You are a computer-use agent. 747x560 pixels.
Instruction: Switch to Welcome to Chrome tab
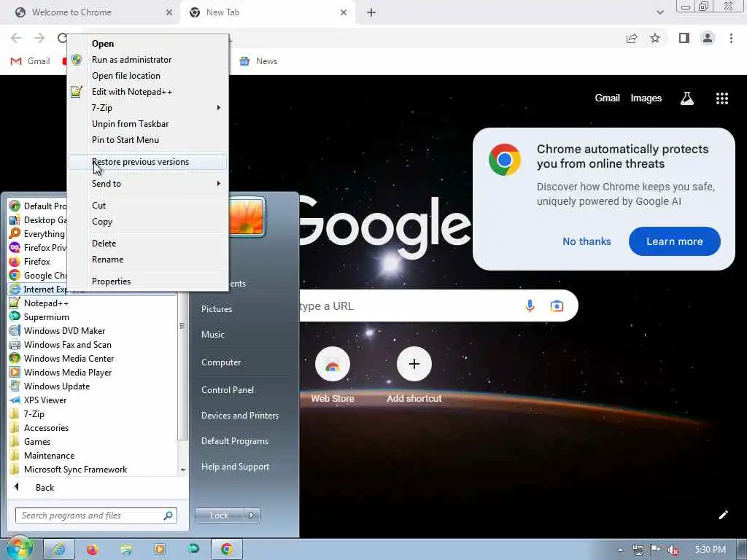pos(90,12)
